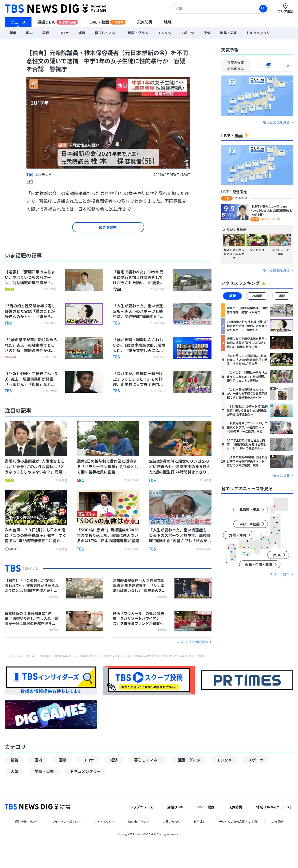Open the スポーツ category pill
Image resolution: width=298 pixels, height=868 pixels.
[x=255, y=760]
